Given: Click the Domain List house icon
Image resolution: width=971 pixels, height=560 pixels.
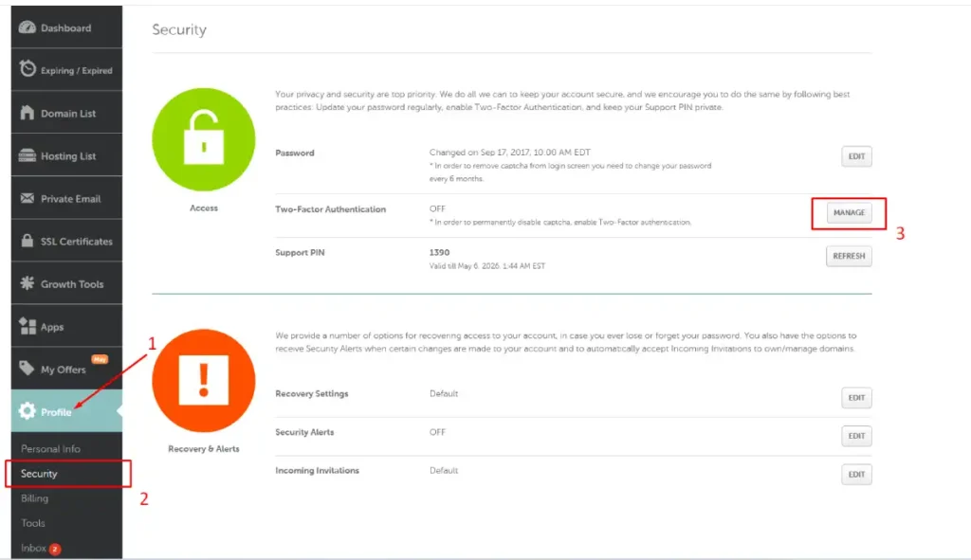Looking at the screenshot, I should tap(27, 113).
